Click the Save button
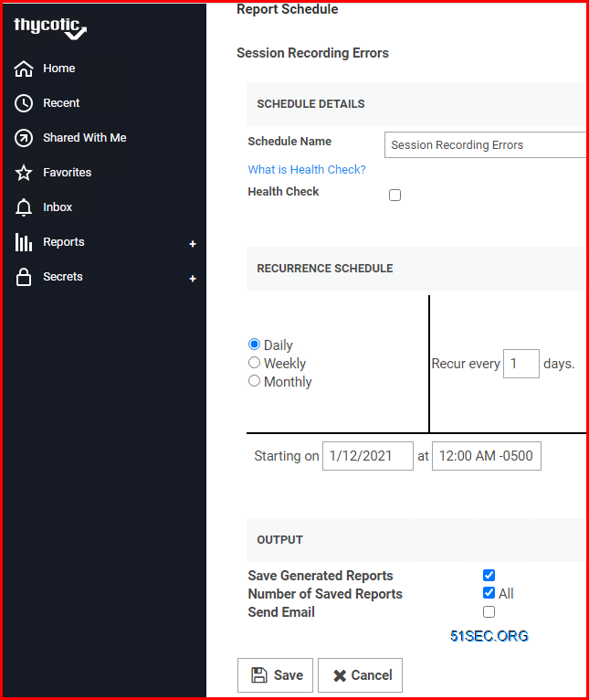The height and width of the screenshot is (700, 589). [275, 675]
